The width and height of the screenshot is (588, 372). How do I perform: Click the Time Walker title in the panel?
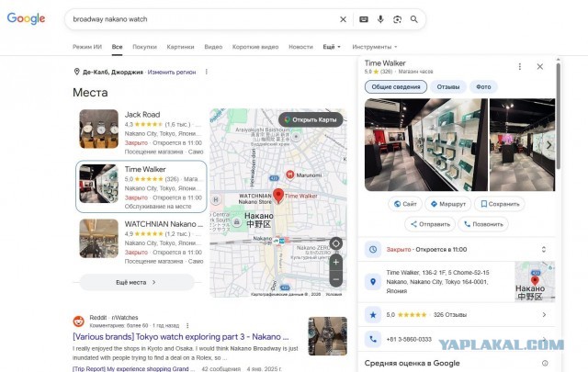pos(385,63)
